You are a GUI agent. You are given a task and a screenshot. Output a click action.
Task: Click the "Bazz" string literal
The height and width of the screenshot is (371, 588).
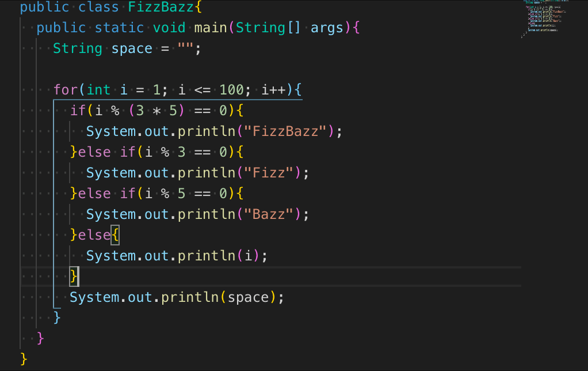pyautogui.click(x=269, y=214)
